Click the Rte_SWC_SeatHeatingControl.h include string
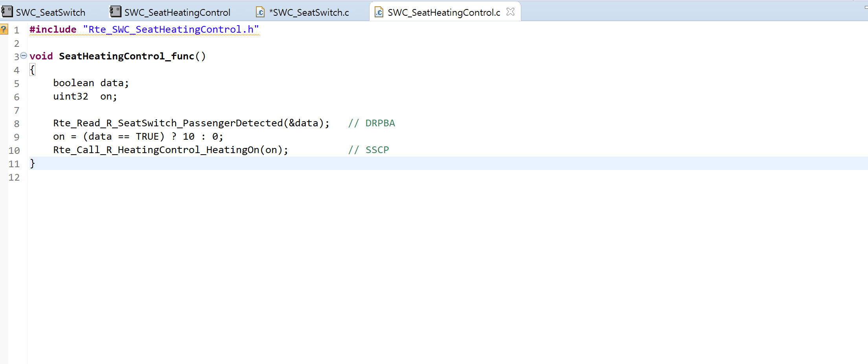868x364 pixels. tap(171, 30)
